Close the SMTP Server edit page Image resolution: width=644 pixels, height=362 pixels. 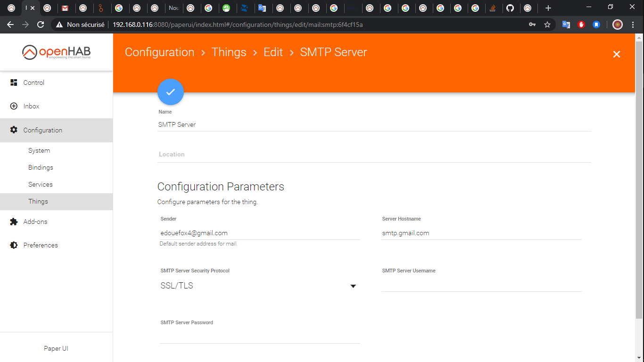[x=616, y=54]
